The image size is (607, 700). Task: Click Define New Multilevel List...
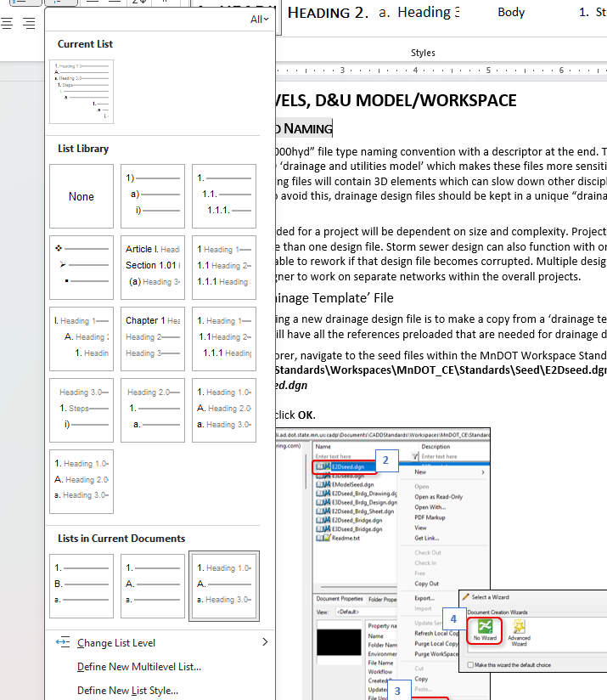point(139,667)
